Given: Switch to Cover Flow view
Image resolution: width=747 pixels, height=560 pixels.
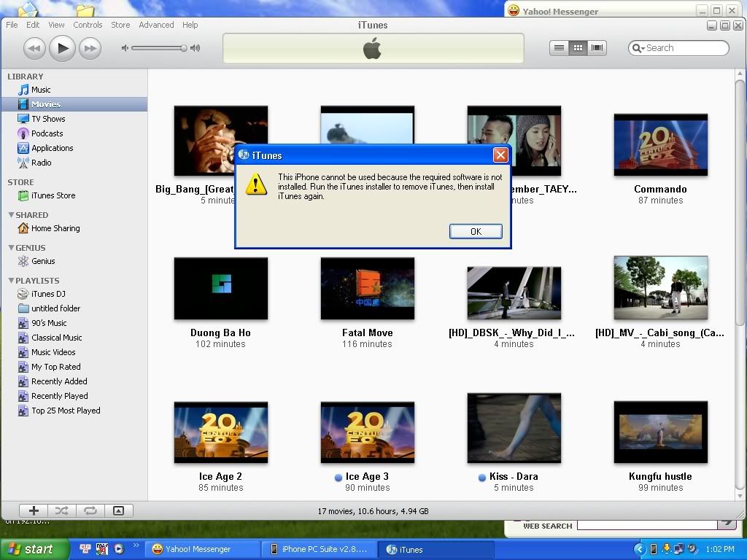Looking at the screenshot, I should click(x=597, y=48).
